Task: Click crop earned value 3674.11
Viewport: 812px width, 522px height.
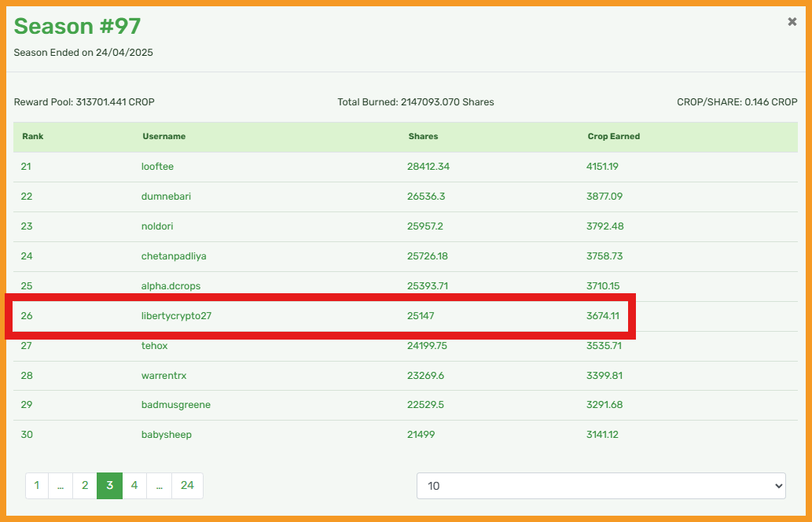Action: (x=603, y=316)
